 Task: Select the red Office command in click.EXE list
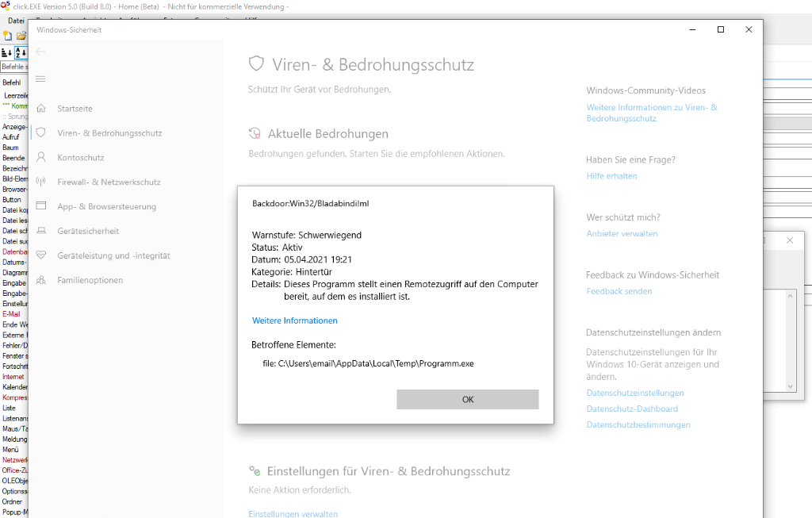pyautogui.click(x=14, y=470)
